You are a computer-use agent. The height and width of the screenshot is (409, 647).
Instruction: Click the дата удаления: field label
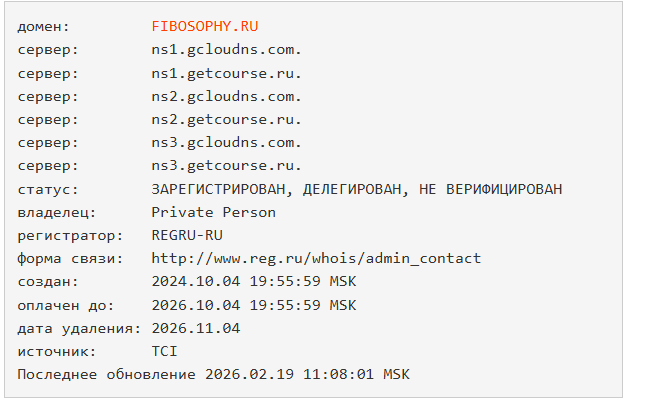pos(79,328)
